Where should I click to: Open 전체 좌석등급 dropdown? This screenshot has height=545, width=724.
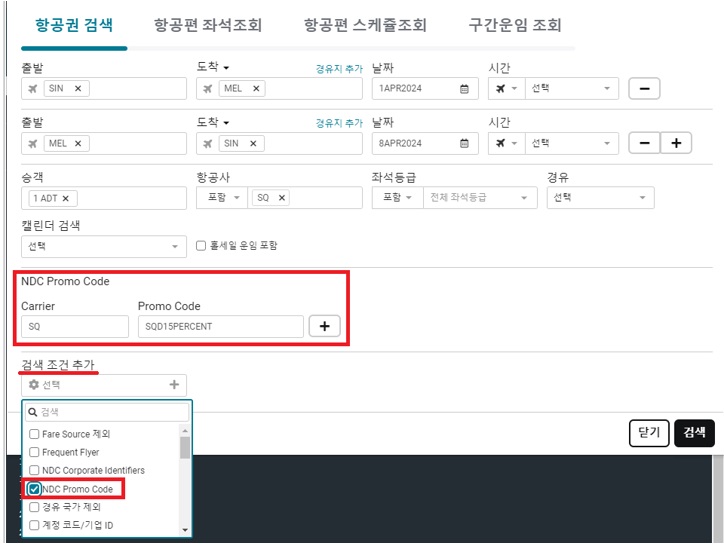coord(480,198)
